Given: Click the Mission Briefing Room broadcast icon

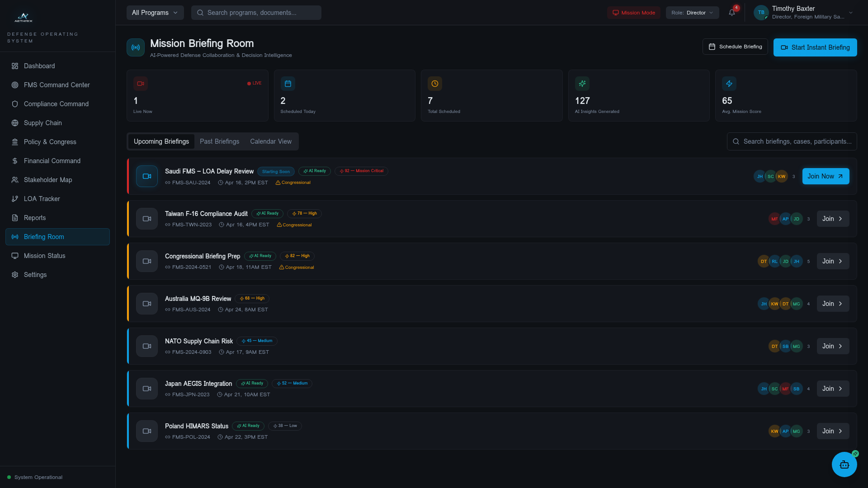Looking at the screenshot, I should [x=136, y=47].
